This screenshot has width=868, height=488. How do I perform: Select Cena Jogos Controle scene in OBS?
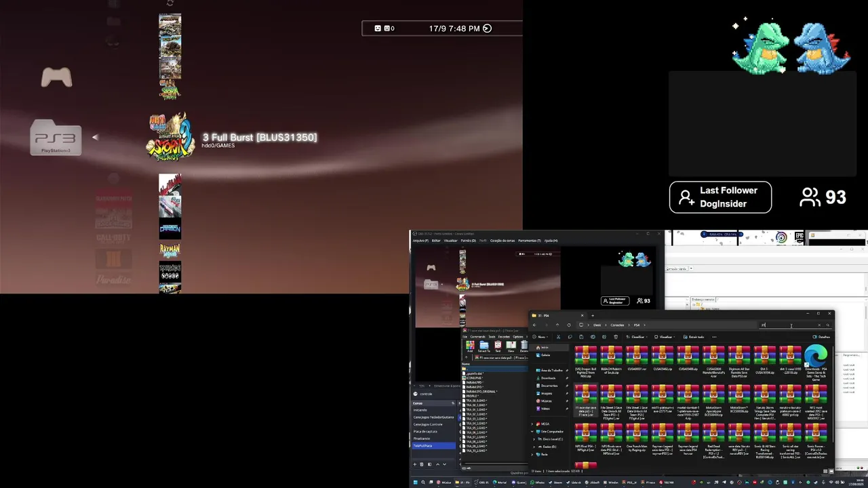434,424
